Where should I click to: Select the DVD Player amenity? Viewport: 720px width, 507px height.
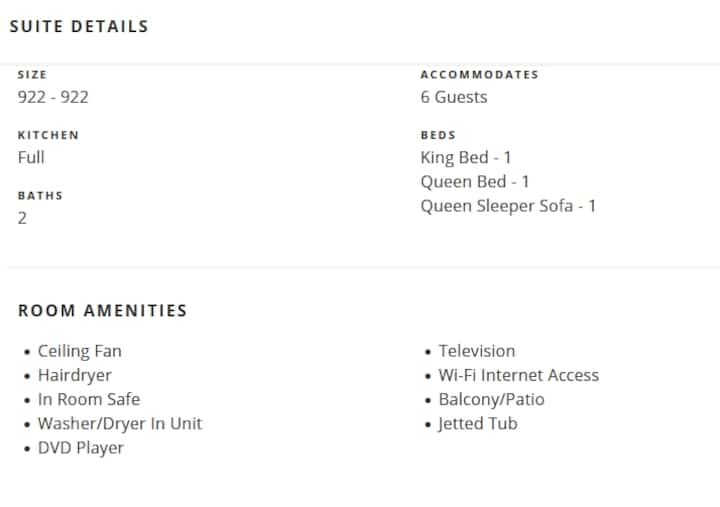pos(81,447)
